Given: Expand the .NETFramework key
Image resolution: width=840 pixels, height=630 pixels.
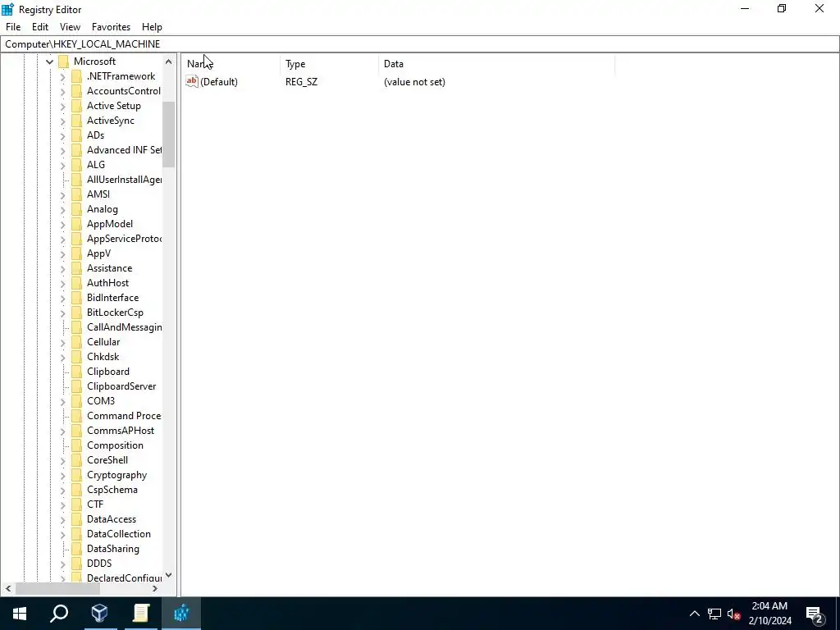Looking at the screenshot, I should click(x=62, y=76).
